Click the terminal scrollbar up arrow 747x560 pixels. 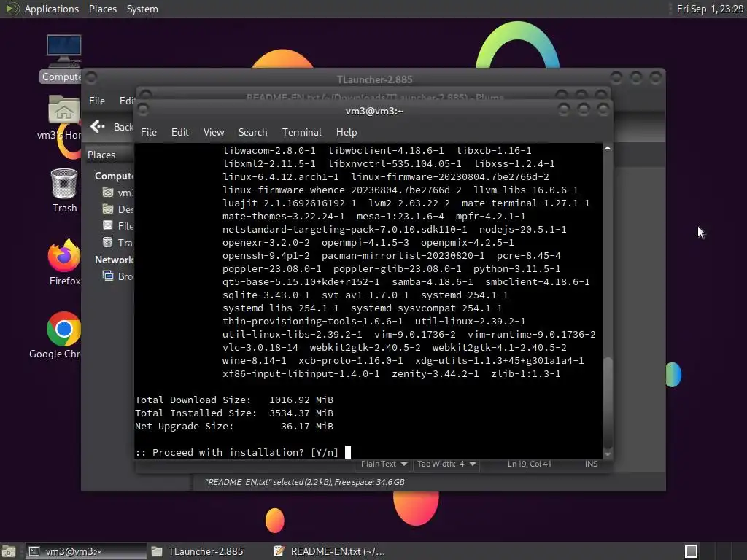[608, 149]
